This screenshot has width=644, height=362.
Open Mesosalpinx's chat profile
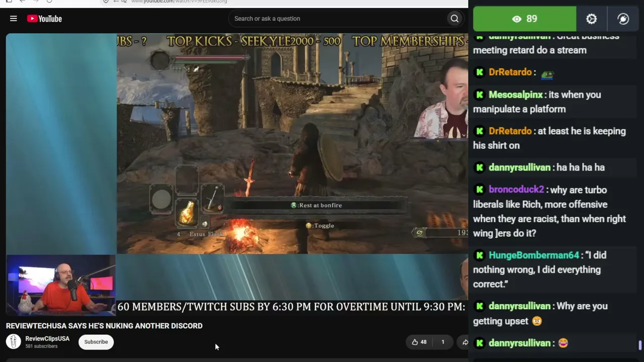[516, 95]
